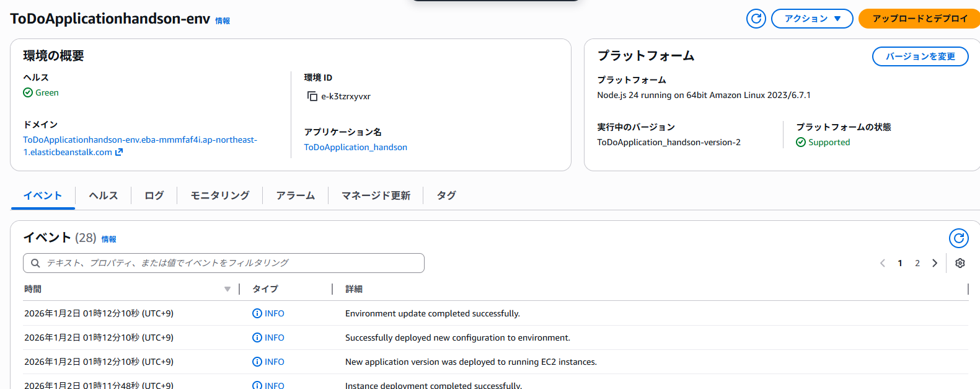
Task: Click the Supported platform status check icon
Action: pyautogui.click(x=801, y=142)
